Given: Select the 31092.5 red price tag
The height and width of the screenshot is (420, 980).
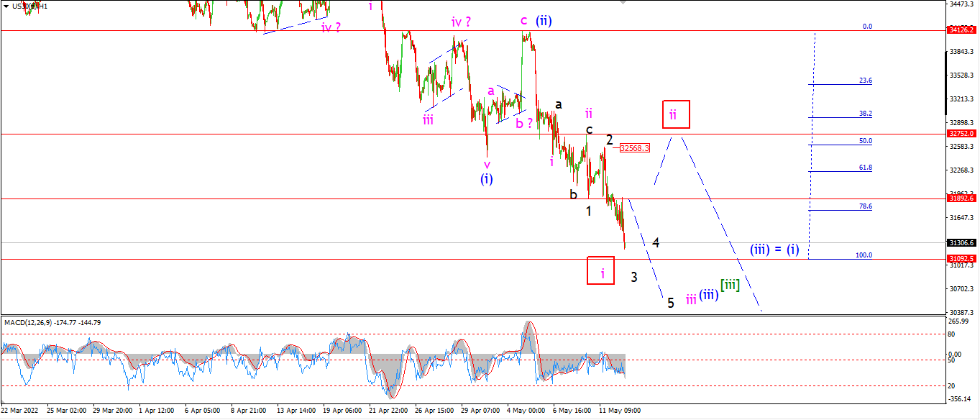Looking at the screenshot, I should pos(961,258).
